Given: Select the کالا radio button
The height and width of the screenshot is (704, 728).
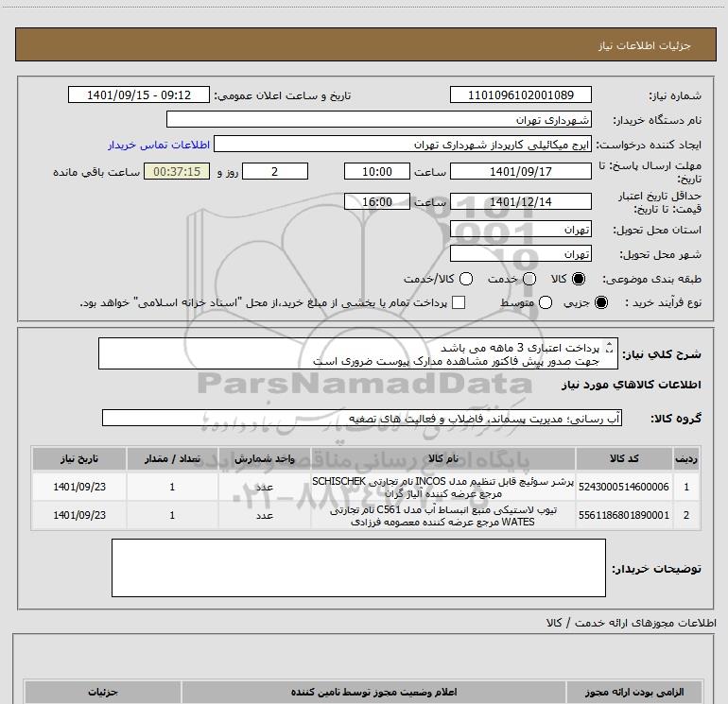Looking at the screenshot, I should tap(579, 279).
